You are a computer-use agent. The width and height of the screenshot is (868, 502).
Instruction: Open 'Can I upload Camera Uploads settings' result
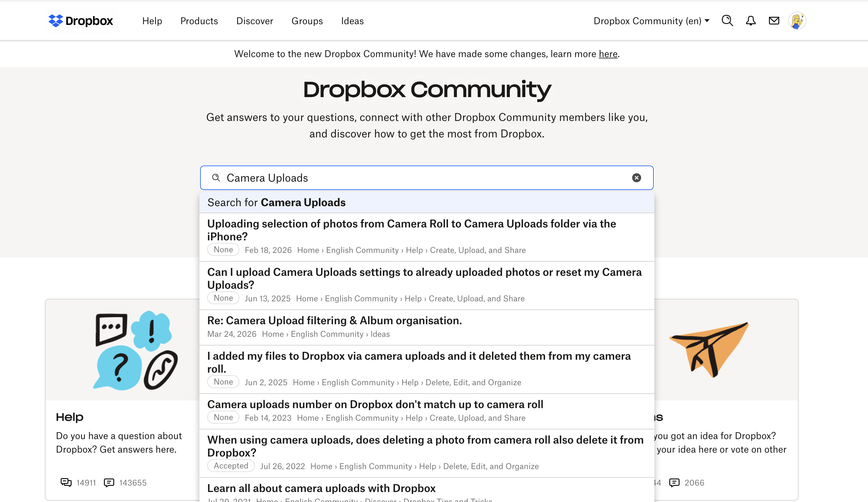point(427,286)
